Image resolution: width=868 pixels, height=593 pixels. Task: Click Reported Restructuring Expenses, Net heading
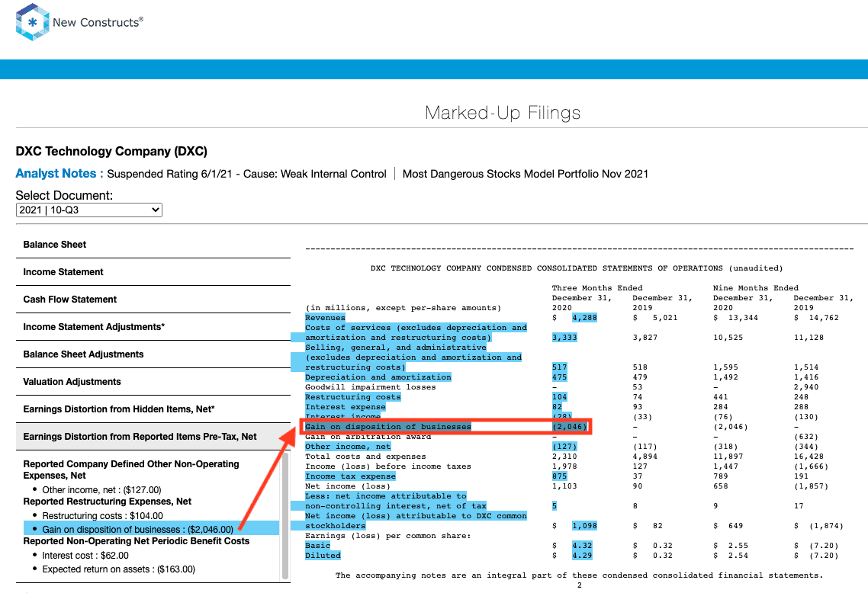(x=108, y=502)
